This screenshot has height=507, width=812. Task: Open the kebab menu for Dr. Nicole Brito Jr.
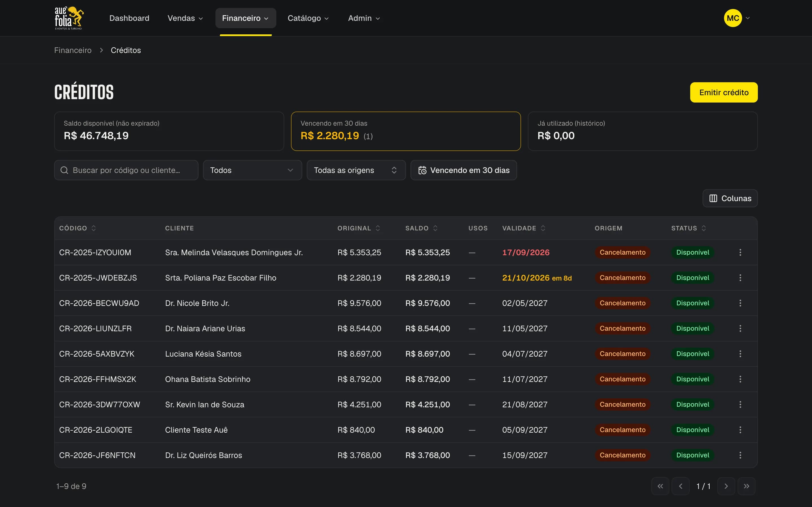pos(740,303)
